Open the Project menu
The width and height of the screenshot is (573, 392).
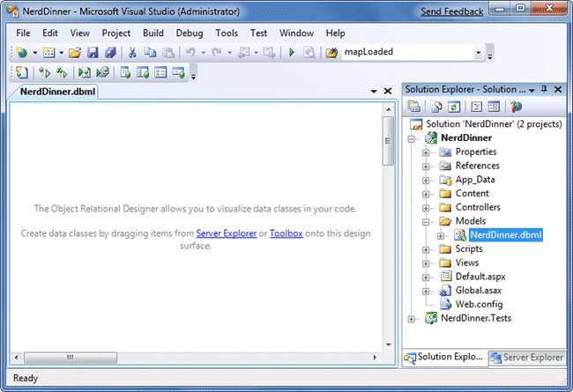pyautogui.click(x=115, y=33)
